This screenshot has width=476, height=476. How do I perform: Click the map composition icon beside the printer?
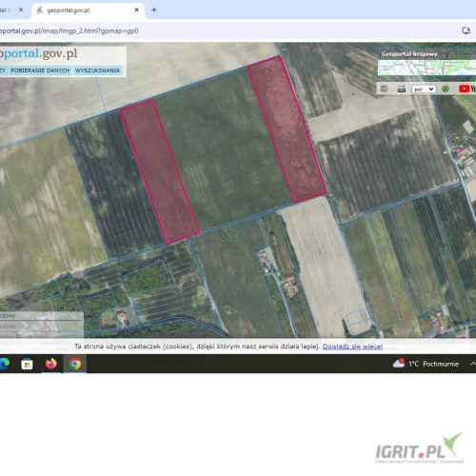(x=384, y=89)
